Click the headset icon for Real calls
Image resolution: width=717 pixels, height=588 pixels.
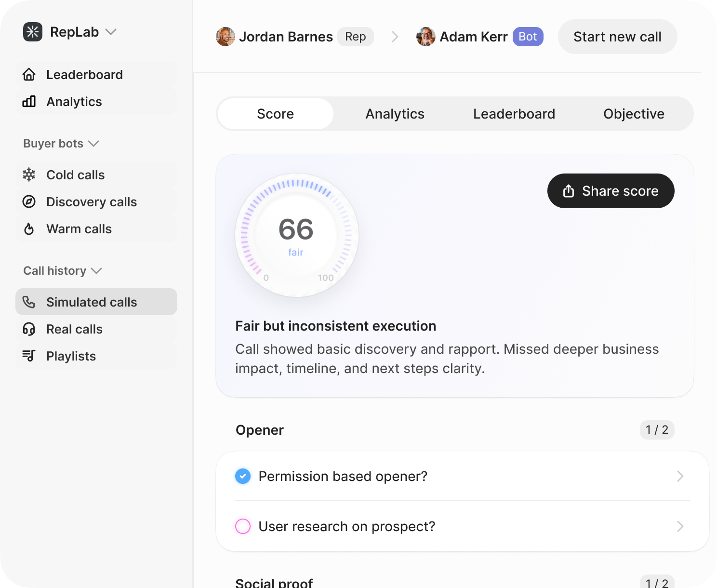pos(29,329)
